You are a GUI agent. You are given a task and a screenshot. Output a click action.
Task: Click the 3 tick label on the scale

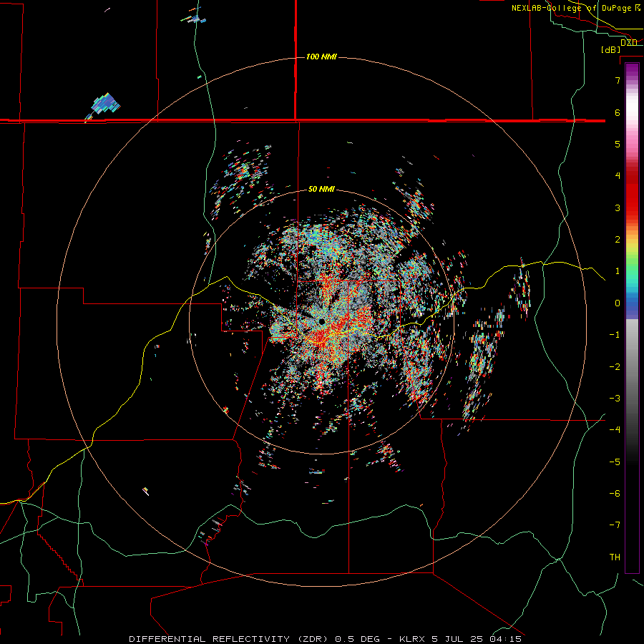[618, 208]
